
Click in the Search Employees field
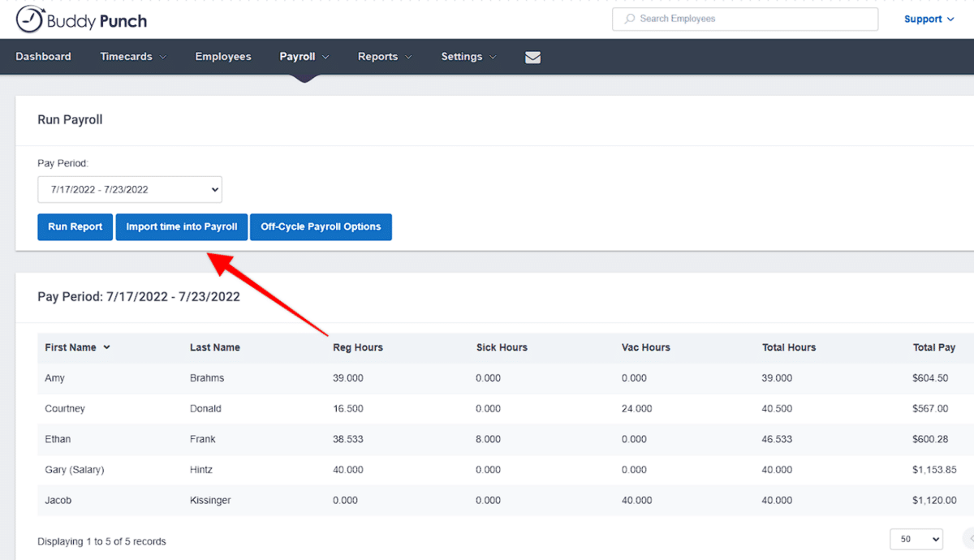(x=745, y=19)
